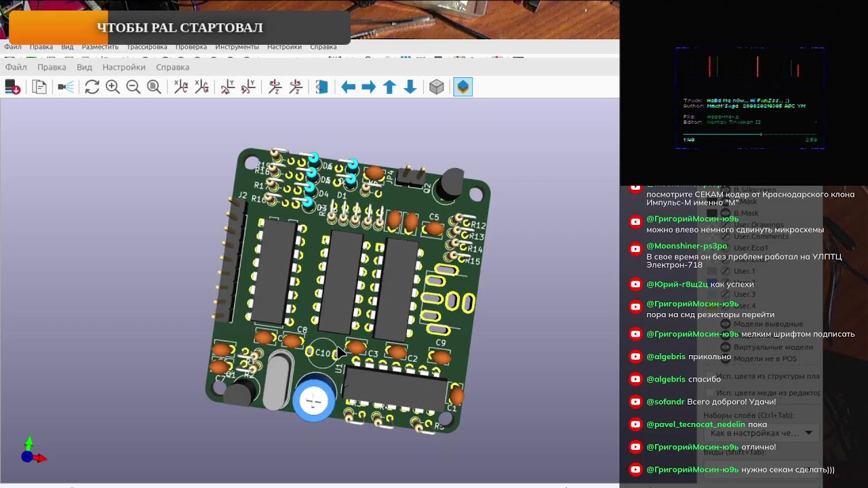Screen dimensions: 868x488
Task: Open the 3D viewer Настройки menu
Action: pyautogui.click(x=124, y=67)
